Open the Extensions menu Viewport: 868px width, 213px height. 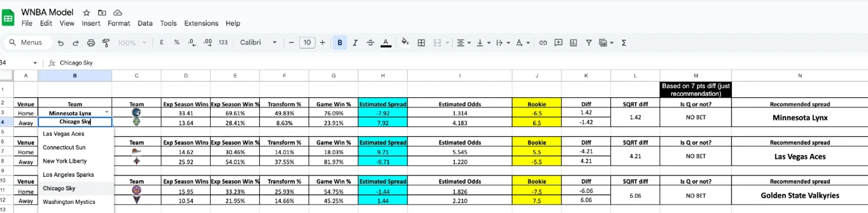[201, 24]
